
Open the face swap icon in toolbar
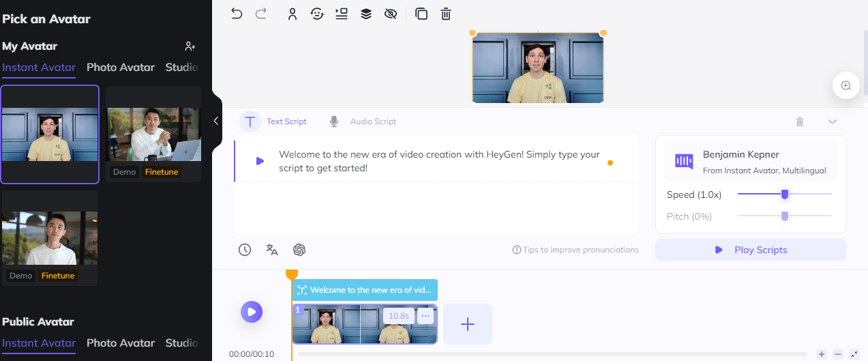coord(317,14)
